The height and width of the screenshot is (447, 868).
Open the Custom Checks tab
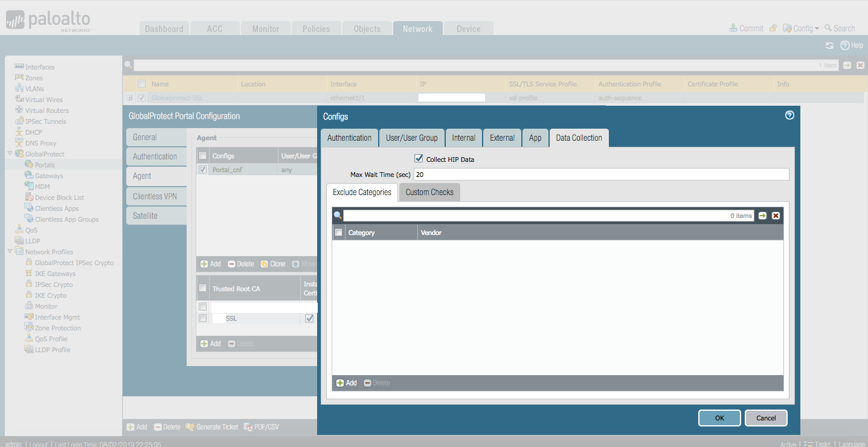[429, 192]
